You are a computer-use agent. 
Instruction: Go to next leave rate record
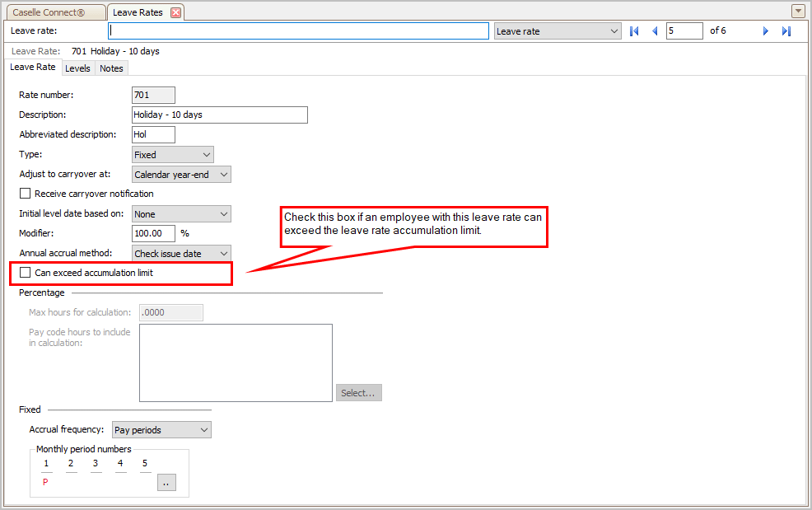(765, 31)
